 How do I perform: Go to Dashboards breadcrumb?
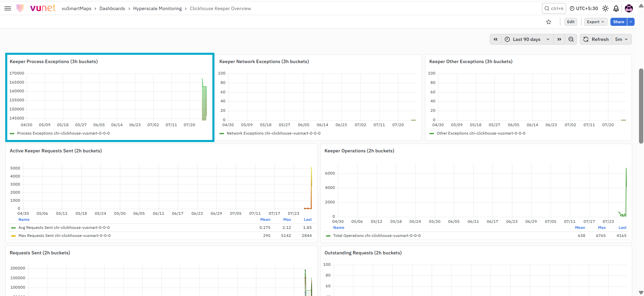coord(112,8)
